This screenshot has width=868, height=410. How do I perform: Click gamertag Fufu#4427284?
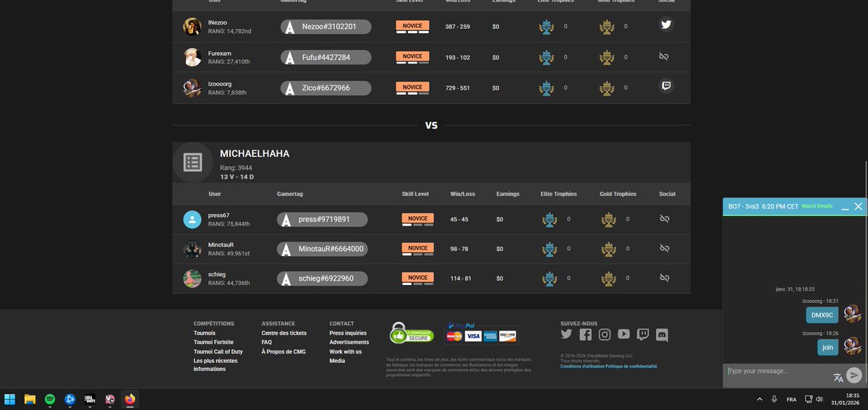[325, 57]
